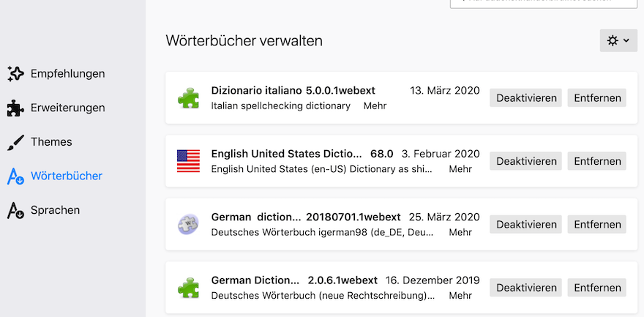Click the Empfehlungen sparkle icon

pos(15,73)
